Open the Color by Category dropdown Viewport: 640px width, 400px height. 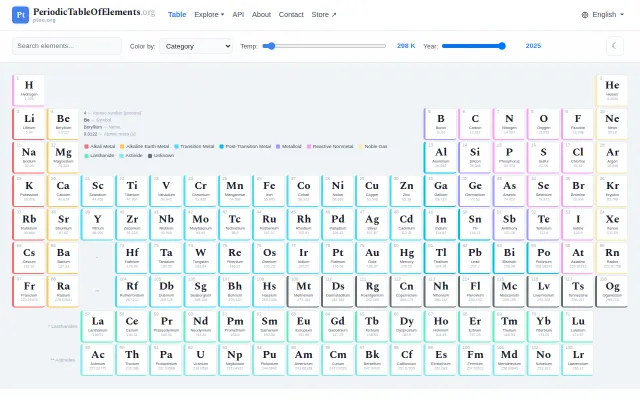point(196,46)
